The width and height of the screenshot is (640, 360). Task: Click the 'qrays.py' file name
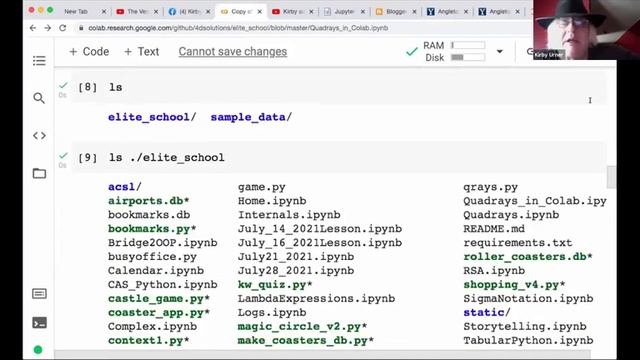point(491,187)
